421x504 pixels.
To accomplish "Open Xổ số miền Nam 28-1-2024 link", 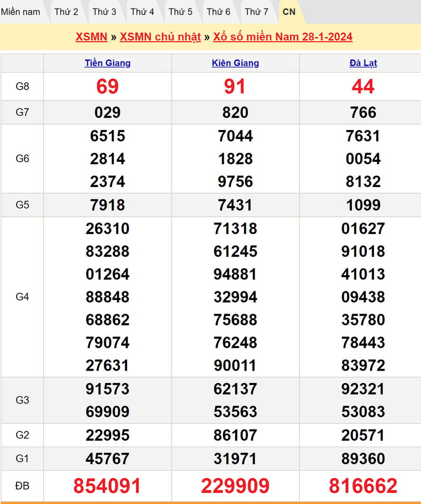I will click(283, 37).
